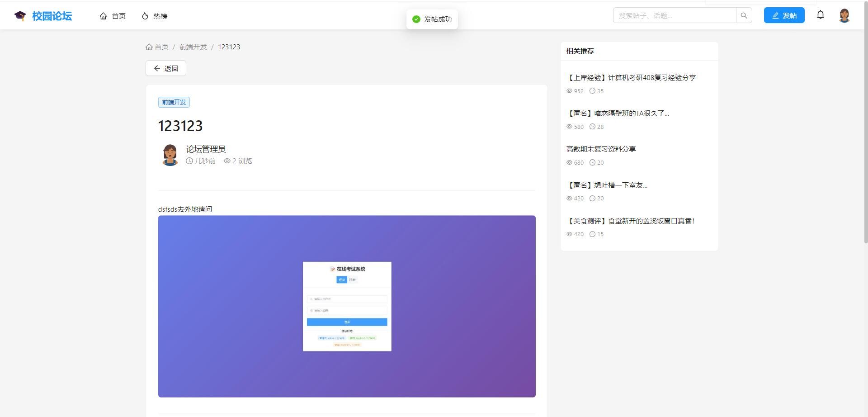This screenshot has height=417, width=868.
Task: Click the 前端开发 category tag
Action: (174, 102)
